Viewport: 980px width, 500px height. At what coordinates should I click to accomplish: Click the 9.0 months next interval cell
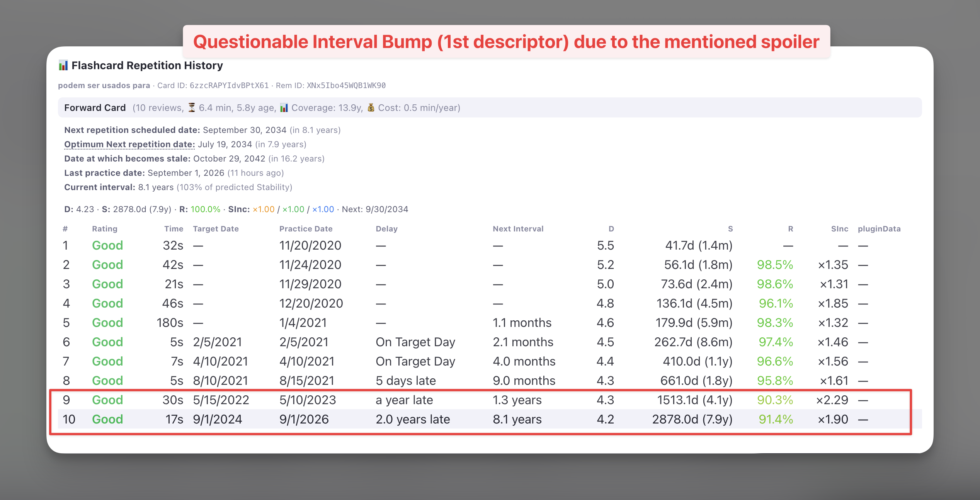pyautogui.click(x=524, y=381)
